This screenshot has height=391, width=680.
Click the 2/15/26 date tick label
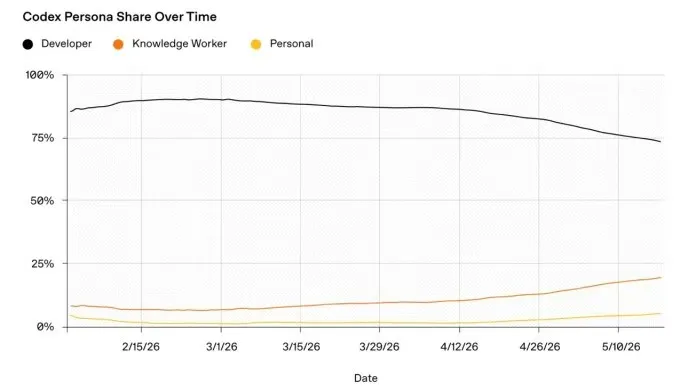coord(141,347)
